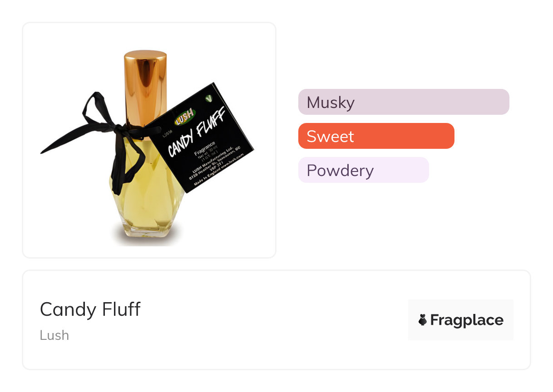Click the Candy Fluff handwritten tag lettering
This screenshot has width=553, height=392.
click(197, 134)
